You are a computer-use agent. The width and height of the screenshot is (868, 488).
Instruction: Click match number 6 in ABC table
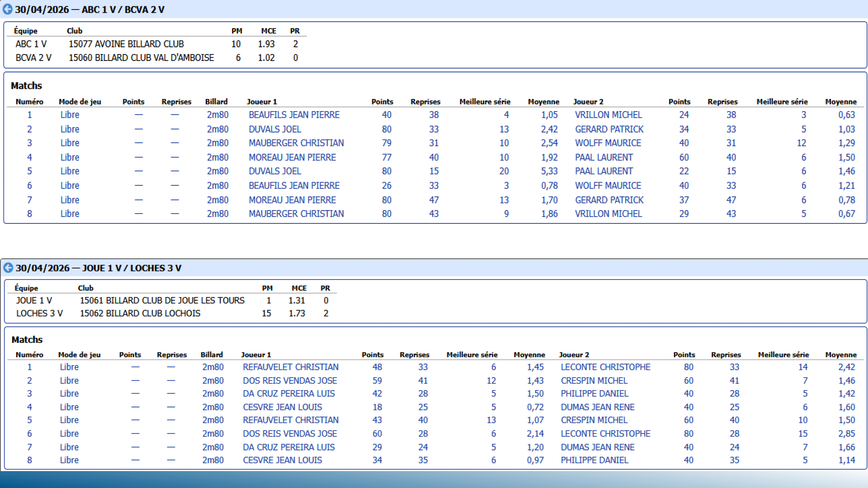coord(30,186)
